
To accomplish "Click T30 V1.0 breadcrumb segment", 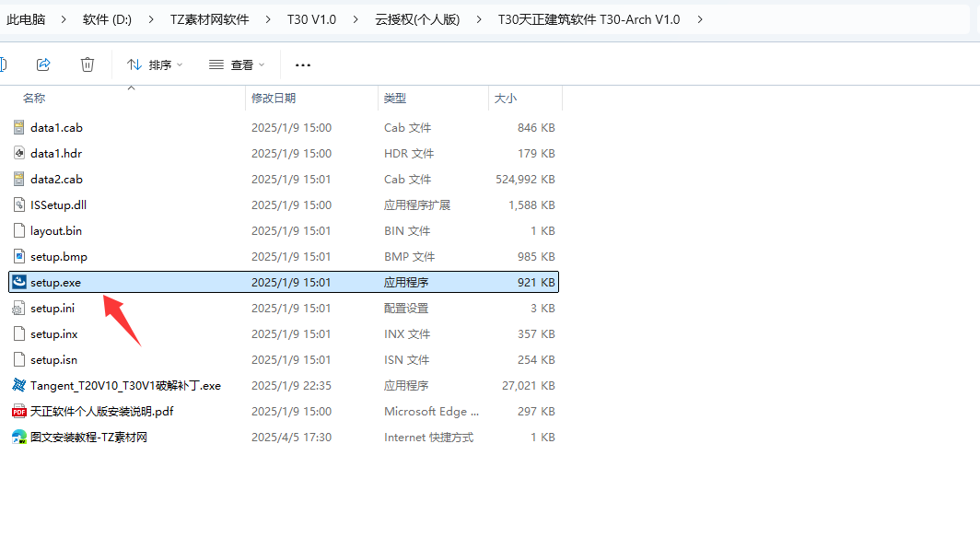I will click(311, 19).
